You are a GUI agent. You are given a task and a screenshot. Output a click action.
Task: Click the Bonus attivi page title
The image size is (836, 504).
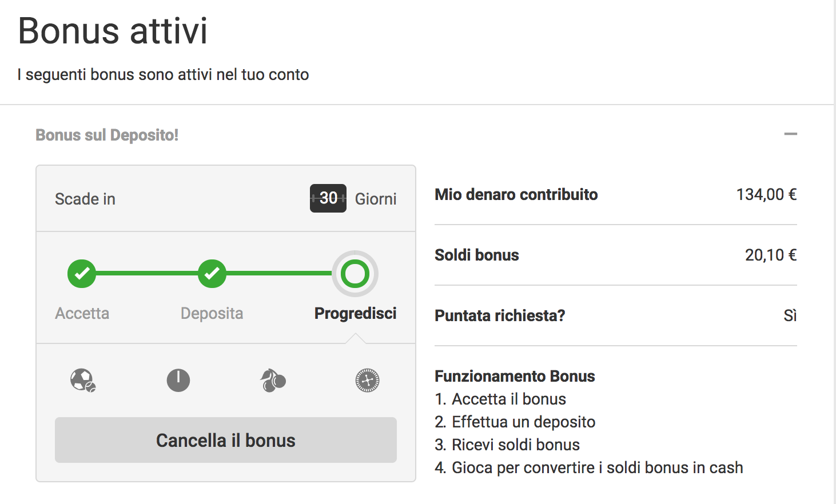tap(113, 31)
